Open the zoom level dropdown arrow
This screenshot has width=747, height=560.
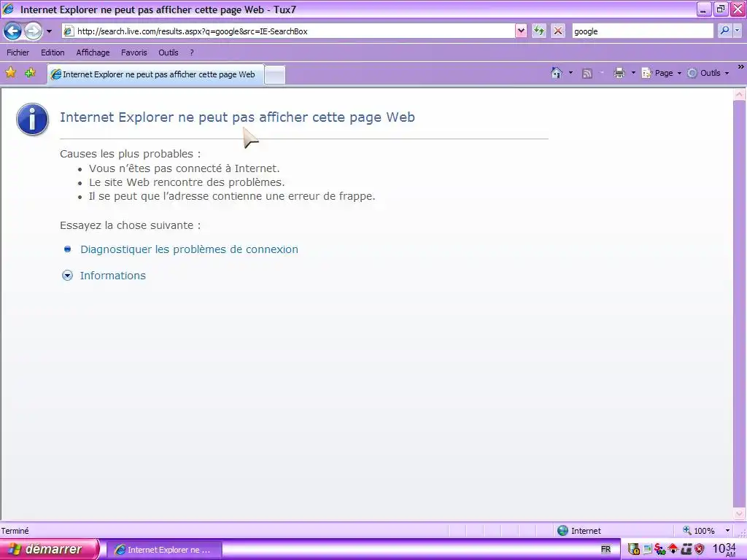(x=727, y=531)
